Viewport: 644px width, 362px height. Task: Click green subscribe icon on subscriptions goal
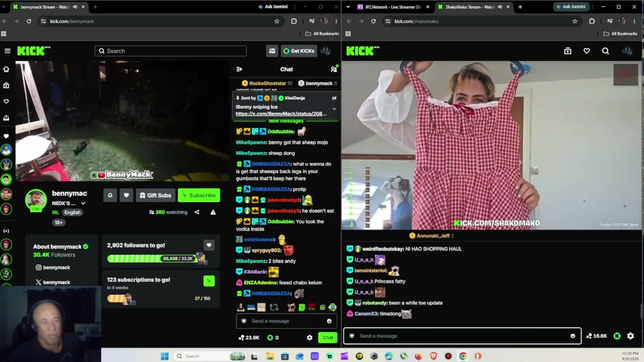pos(209,281)
